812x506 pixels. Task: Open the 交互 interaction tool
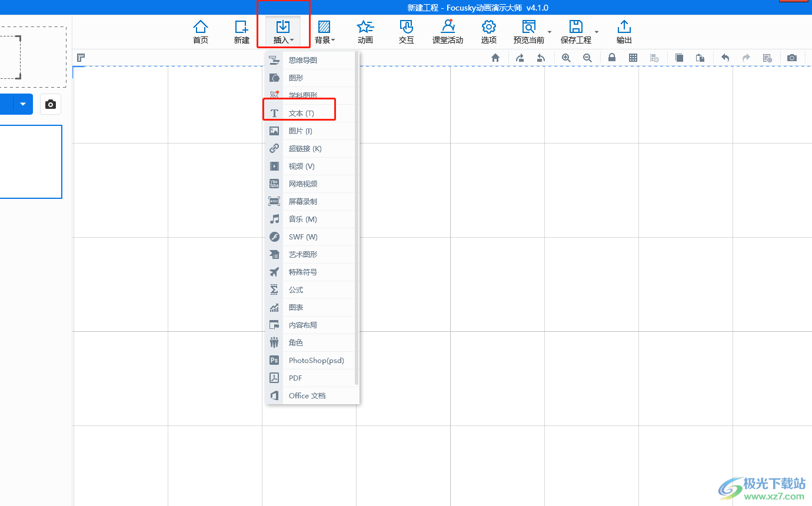pyautogui.click(x=407, y=32)
